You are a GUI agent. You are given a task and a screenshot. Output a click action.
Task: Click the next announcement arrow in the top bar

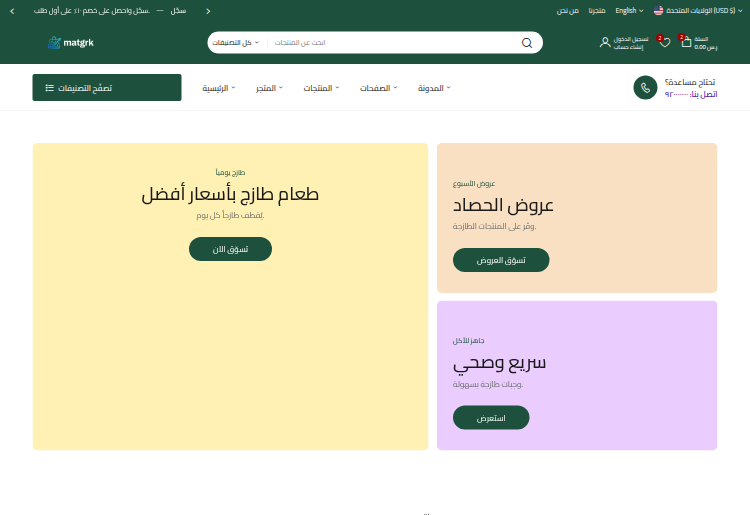208,11
